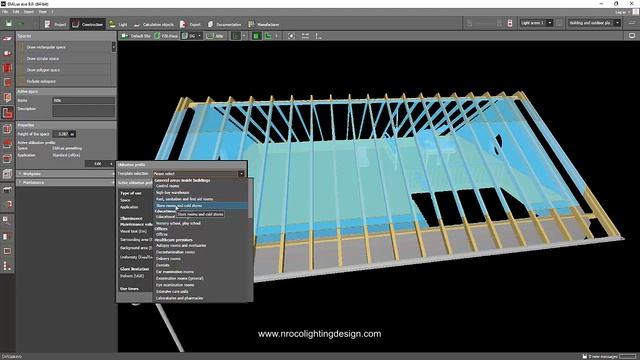Switch to the Export mode tab

(190, 24)
